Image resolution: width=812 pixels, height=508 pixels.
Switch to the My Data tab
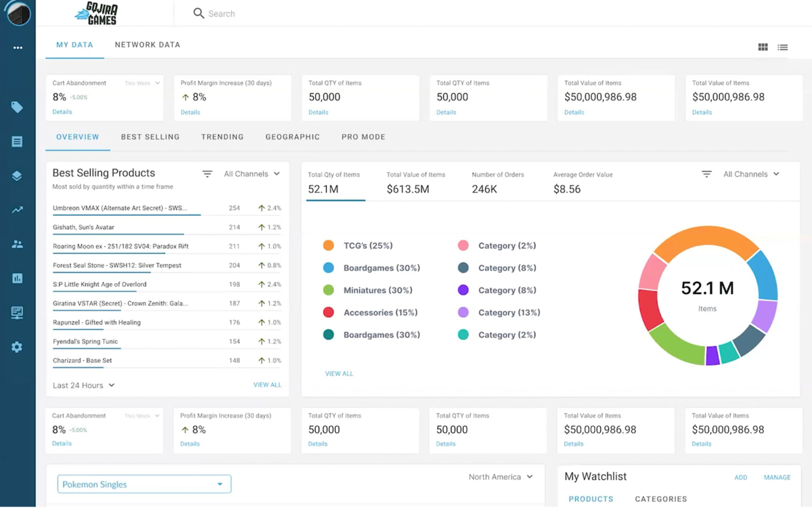74,45
